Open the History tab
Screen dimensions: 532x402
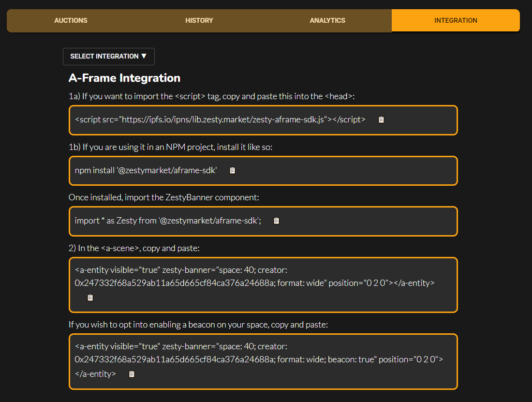click(x=199, y=20)
